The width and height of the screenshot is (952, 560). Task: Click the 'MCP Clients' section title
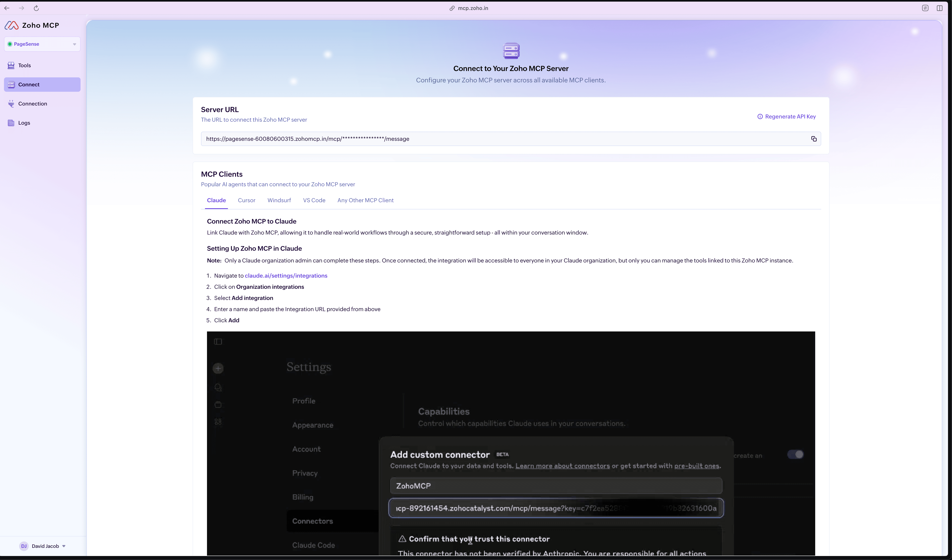(x=222, y=174)
